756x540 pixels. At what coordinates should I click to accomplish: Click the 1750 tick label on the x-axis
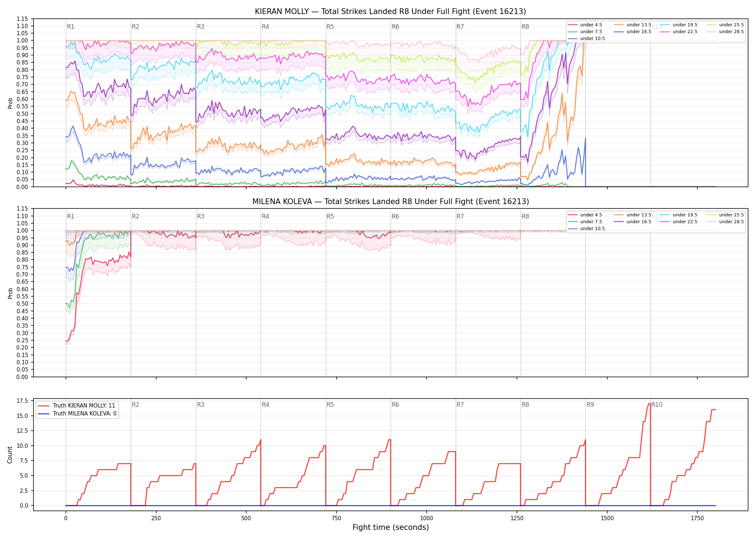tap(697, 518)
